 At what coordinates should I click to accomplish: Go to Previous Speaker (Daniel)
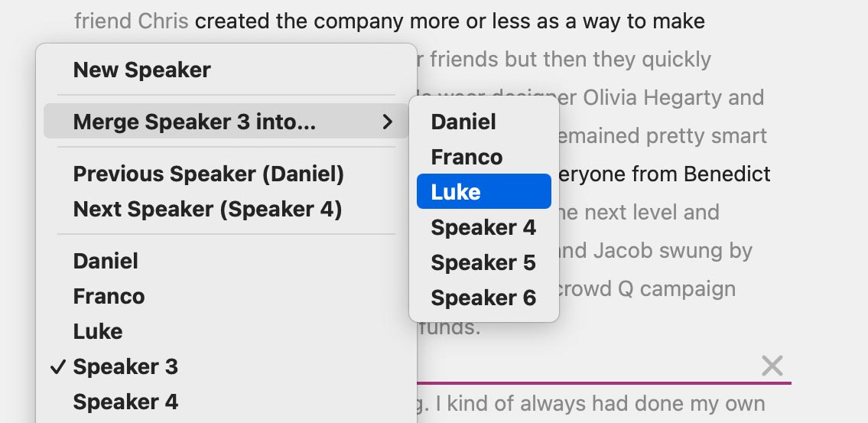(208, 174)
